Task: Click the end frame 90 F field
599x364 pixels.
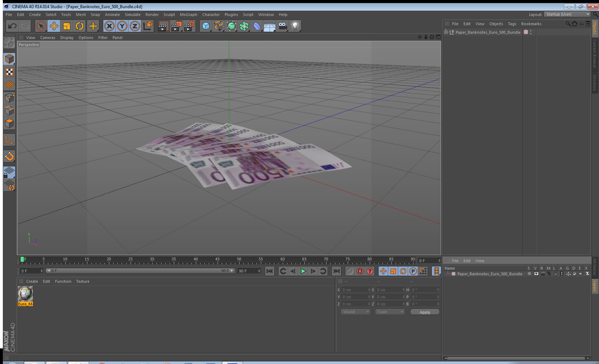Action: point(249,271)
